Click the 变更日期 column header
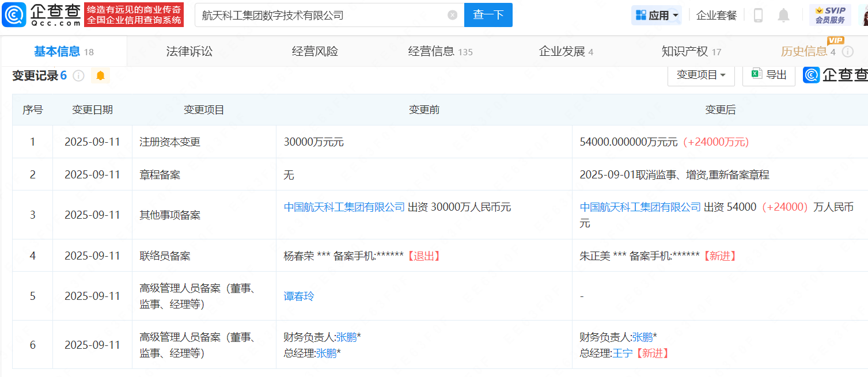 [x=92, y=110]
